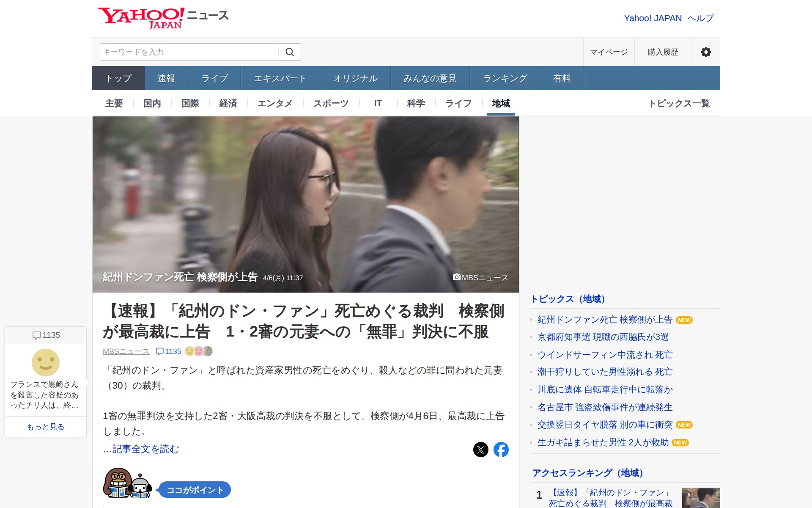Viewport: 812px width, 508px height.
Task: Select the 国際 category tab
Action: 190,103
